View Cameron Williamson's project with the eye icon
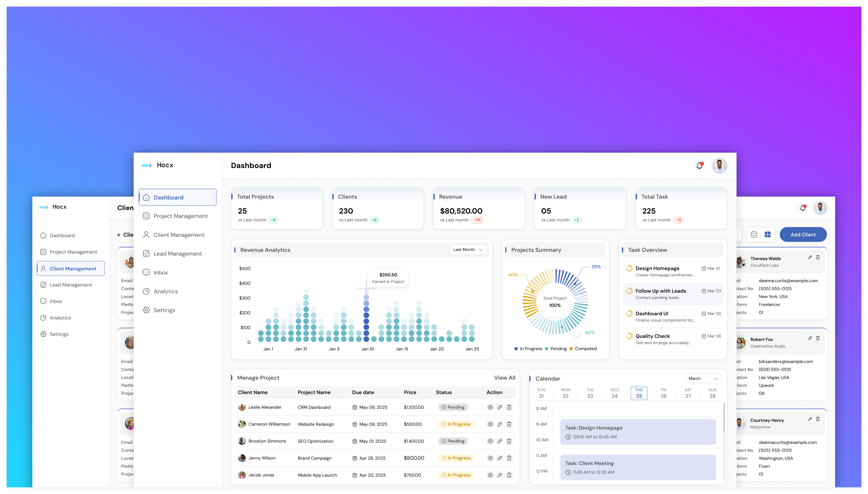The height and width of the screenshot is (494, 868). (x=490, y=424)
